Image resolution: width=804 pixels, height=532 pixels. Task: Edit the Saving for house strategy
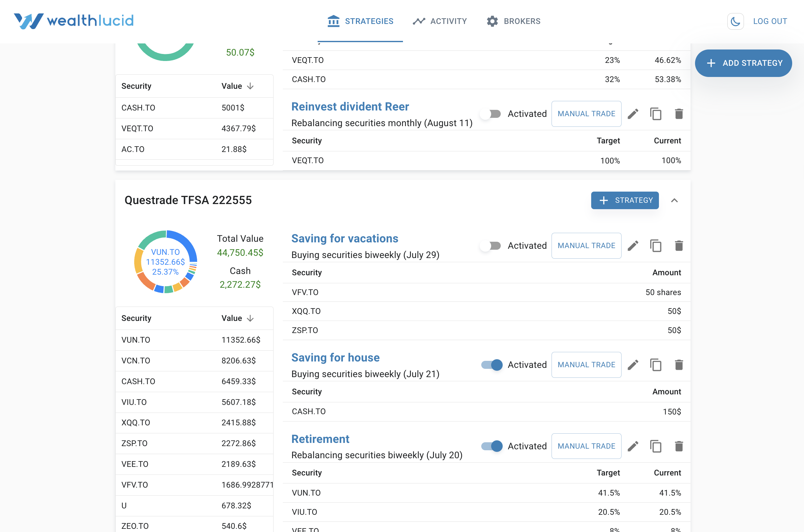[633, 365]
